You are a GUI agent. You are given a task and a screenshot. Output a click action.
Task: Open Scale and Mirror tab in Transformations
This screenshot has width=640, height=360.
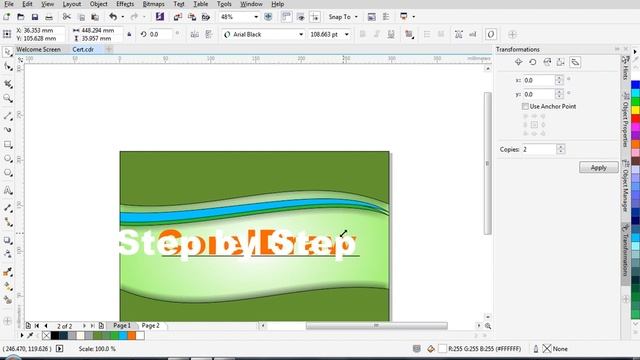click(547, 62)
